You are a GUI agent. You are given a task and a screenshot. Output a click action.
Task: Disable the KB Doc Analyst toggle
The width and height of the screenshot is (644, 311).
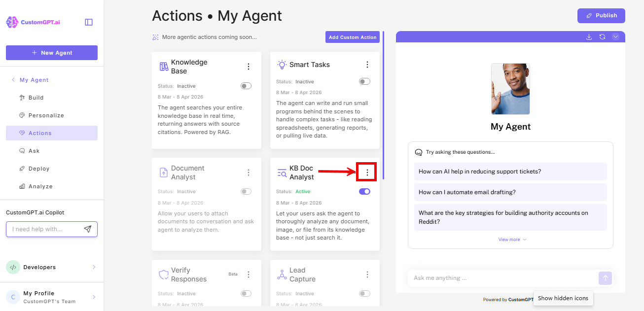click(364, 191)
